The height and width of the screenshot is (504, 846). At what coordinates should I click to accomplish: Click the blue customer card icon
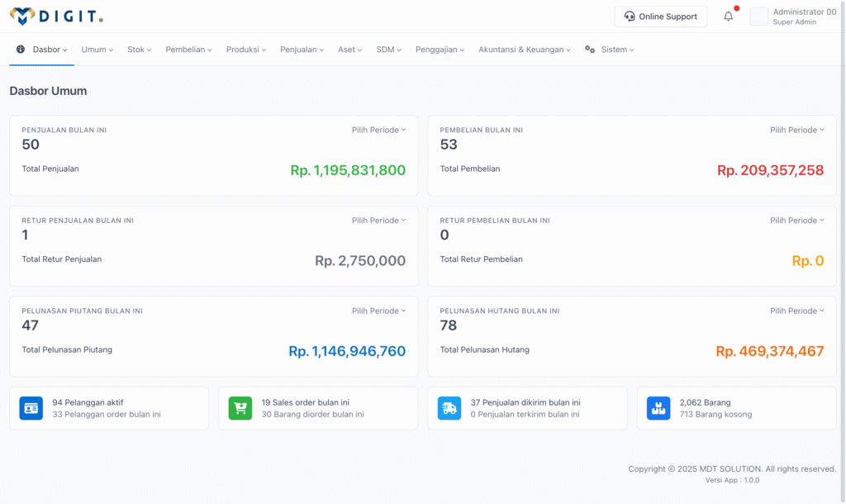point(31,408)
